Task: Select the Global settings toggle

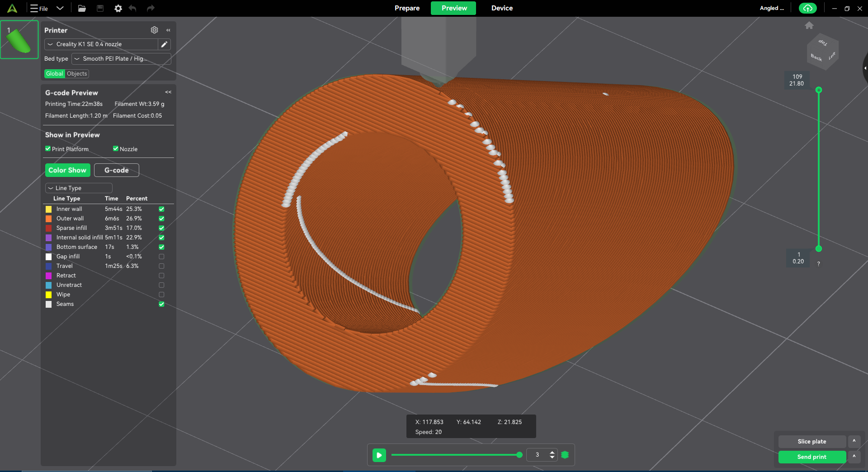Action: coord(55,74)
